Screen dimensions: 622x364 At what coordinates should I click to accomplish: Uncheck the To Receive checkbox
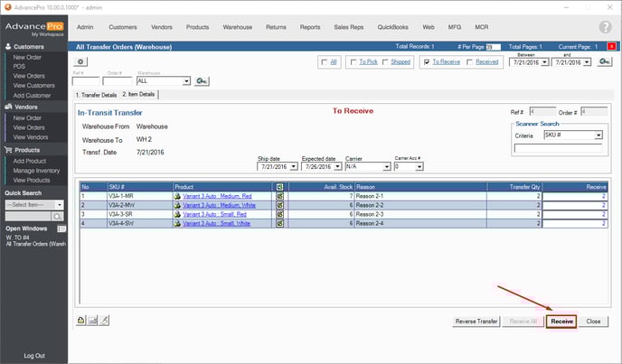click(x=427, y=62)
